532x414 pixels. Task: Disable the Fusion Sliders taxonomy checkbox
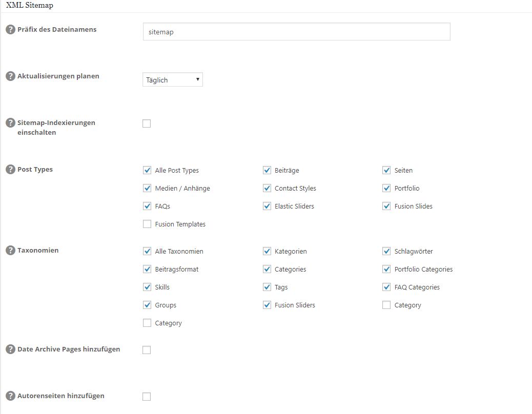point(267,305)
